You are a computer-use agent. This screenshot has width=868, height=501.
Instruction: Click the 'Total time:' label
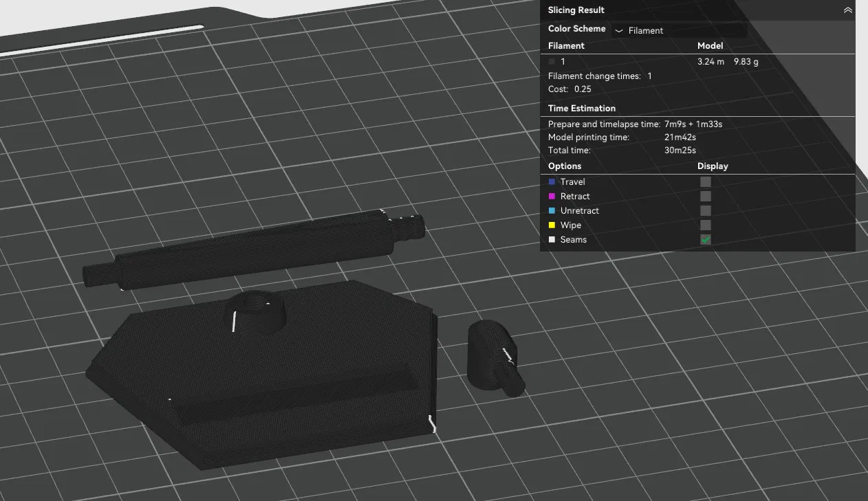tap(569, 151)
